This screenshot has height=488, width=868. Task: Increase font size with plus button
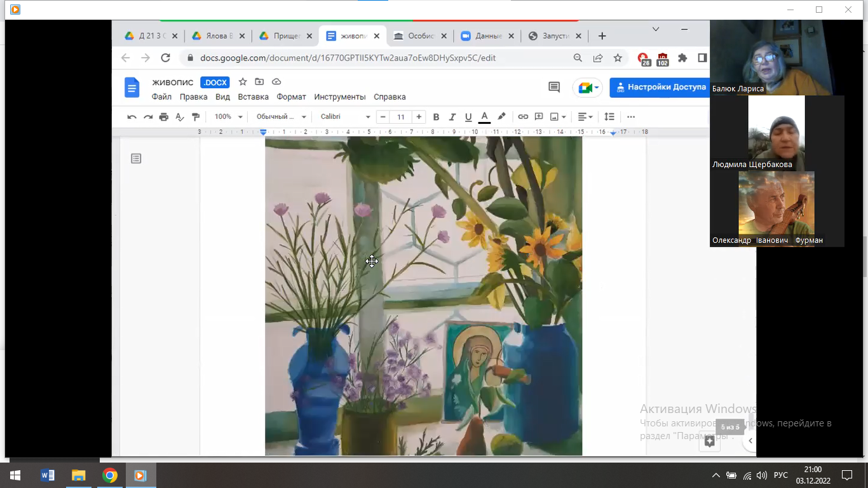(419, 117)
